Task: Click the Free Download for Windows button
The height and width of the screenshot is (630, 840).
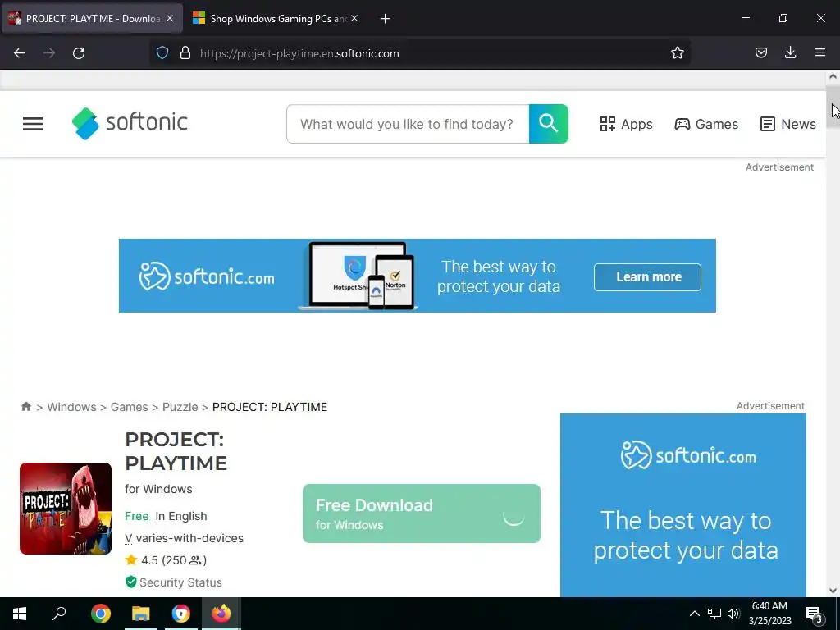Action: pos(422,514)
